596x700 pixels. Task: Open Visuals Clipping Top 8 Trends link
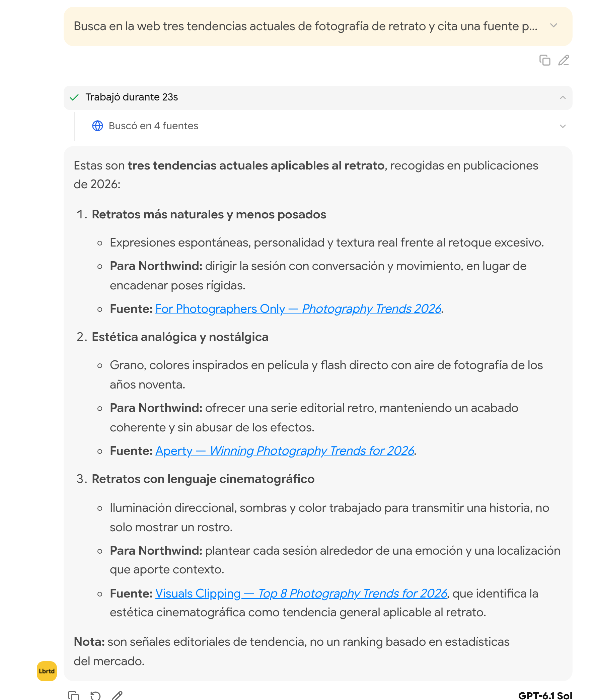[301, 593]
